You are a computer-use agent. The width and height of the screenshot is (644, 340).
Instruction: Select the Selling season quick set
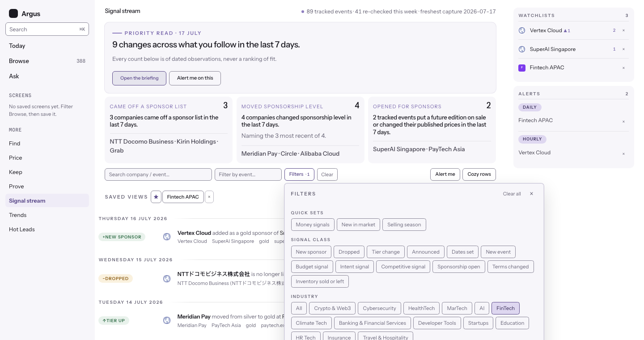click(x=404, y=225)
